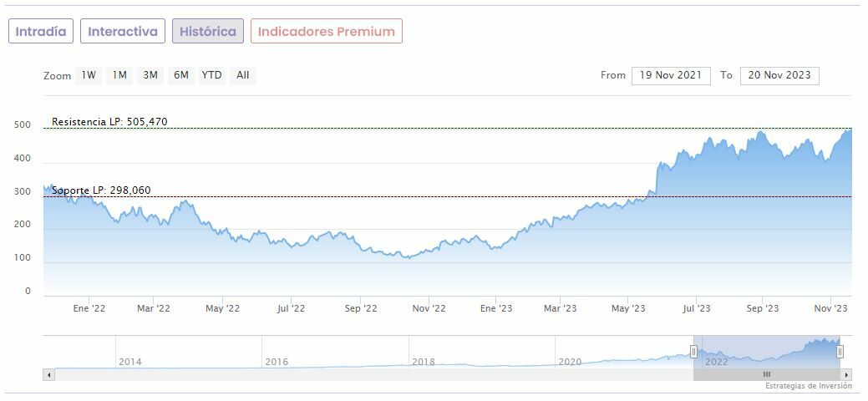
Task: Click the navigator scrollbar thumb
Action: click(767, 374)
